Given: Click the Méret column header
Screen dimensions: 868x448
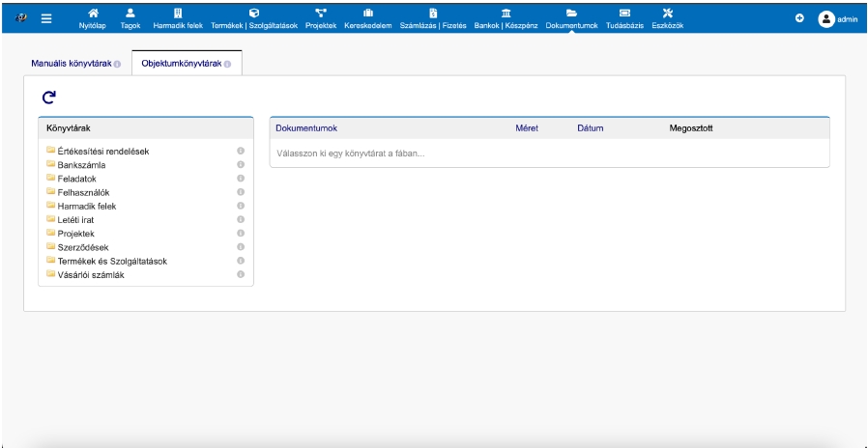Looking at the screenshot, I should 527,127.
